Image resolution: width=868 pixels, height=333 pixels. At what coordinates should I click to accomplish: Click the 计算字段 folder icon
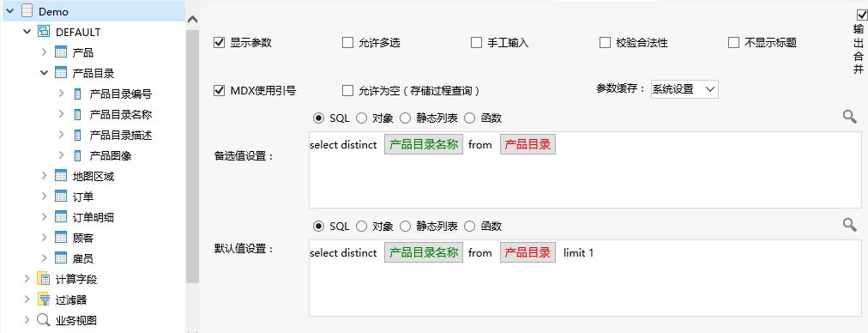[43, 279]
